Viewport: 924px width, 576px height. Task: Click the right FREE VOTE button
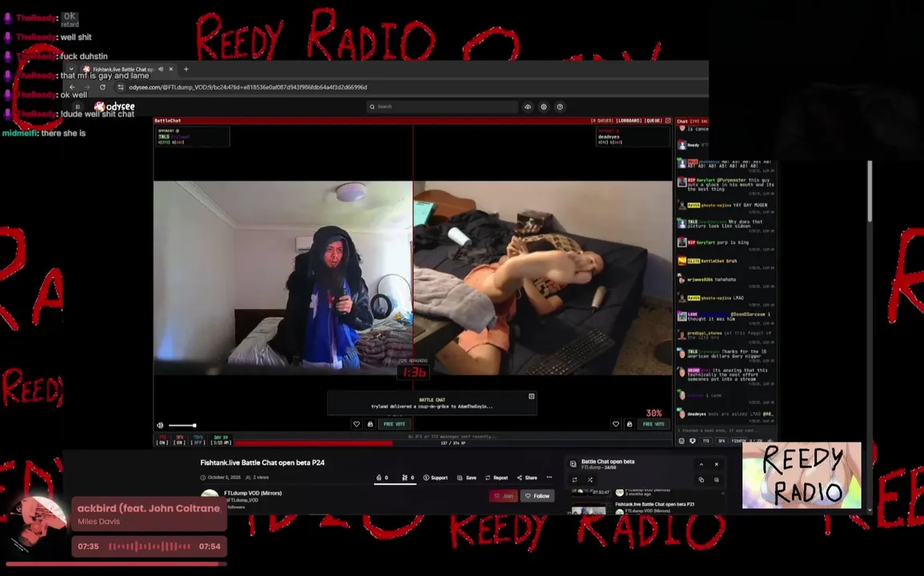pos(653,424)
